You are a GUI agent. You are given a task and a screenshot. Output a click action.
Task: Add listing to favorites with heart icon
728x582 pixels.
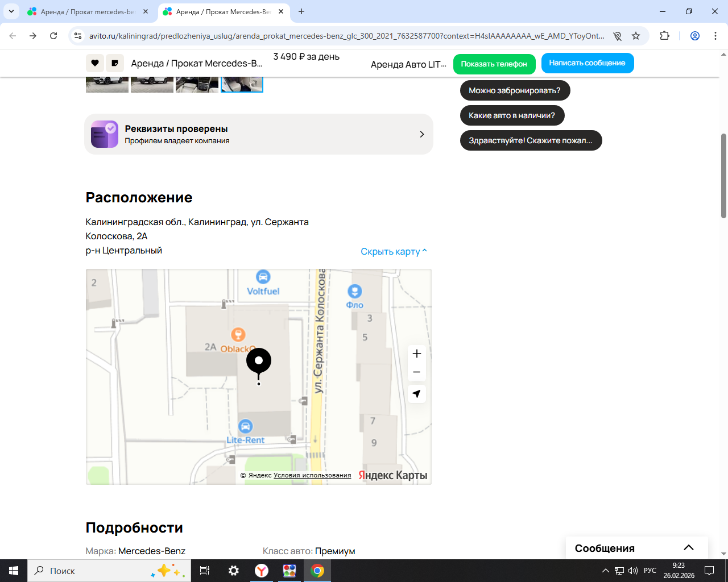coord(95,63)
